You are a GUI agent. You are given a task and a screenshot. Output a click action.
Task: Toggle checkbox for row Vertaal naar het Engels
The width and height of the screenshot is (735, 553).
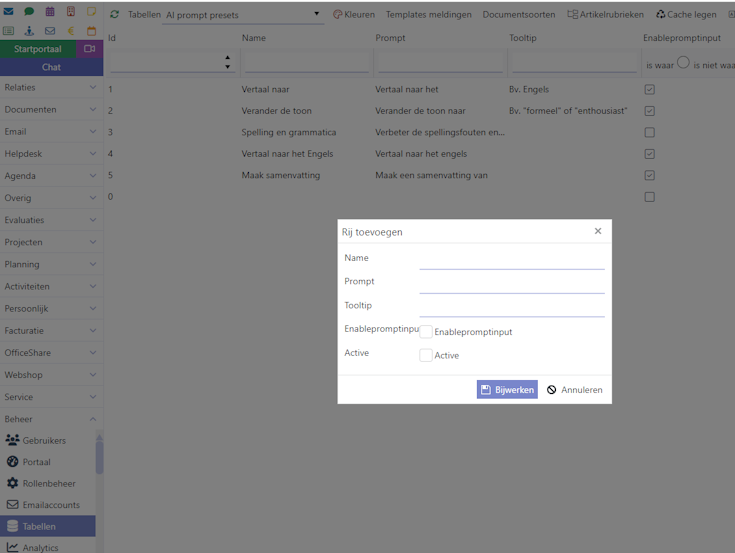(x=649, y=154)
